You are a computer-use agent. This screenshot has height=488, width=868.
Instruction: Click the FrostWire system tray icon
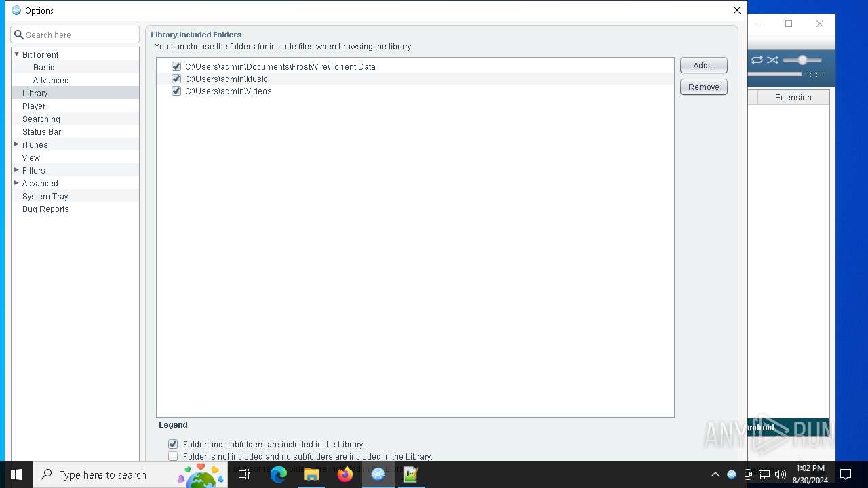click(732, 474)
